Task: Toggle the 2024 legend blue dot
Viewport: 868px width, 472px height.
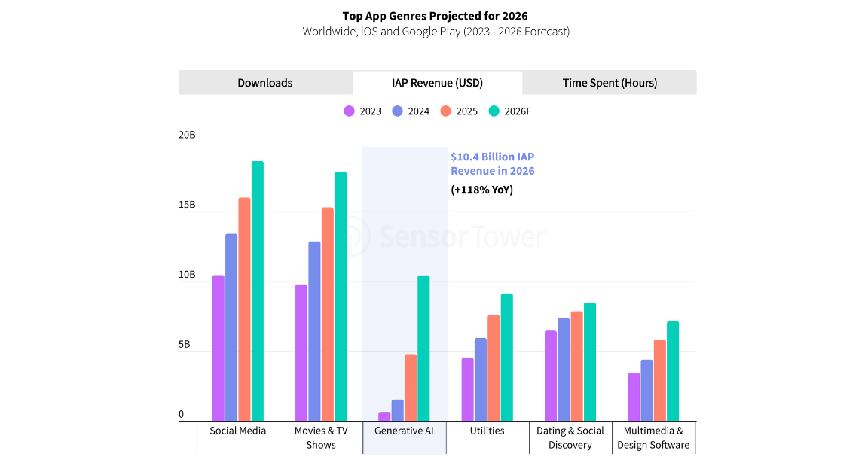Action: pos(397,111)
